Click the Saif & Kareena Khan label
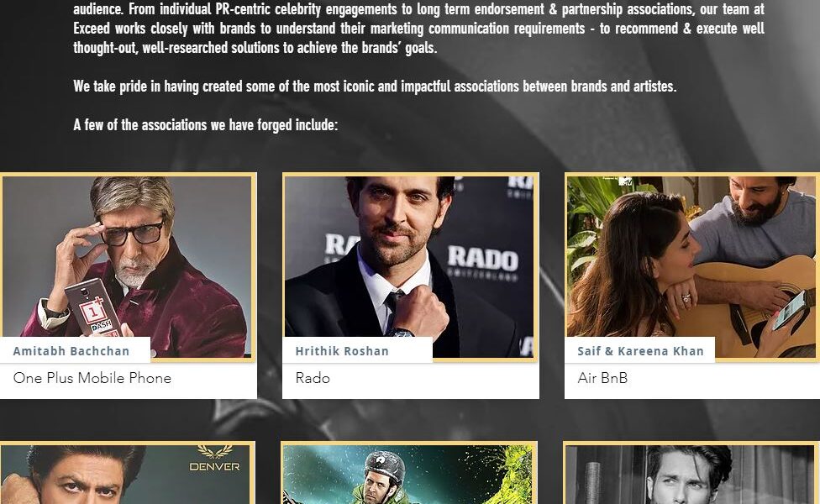This screenshot has height=504, width=820. (x=640, y=351)
